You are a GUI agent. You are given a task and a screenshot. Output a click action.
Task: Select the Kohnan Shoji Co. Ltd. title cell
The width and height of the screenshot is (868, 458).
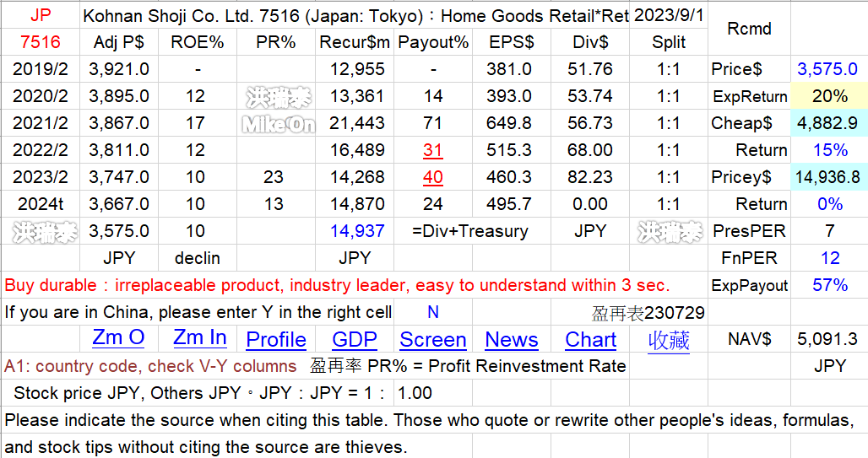click(x=355, y=15)
